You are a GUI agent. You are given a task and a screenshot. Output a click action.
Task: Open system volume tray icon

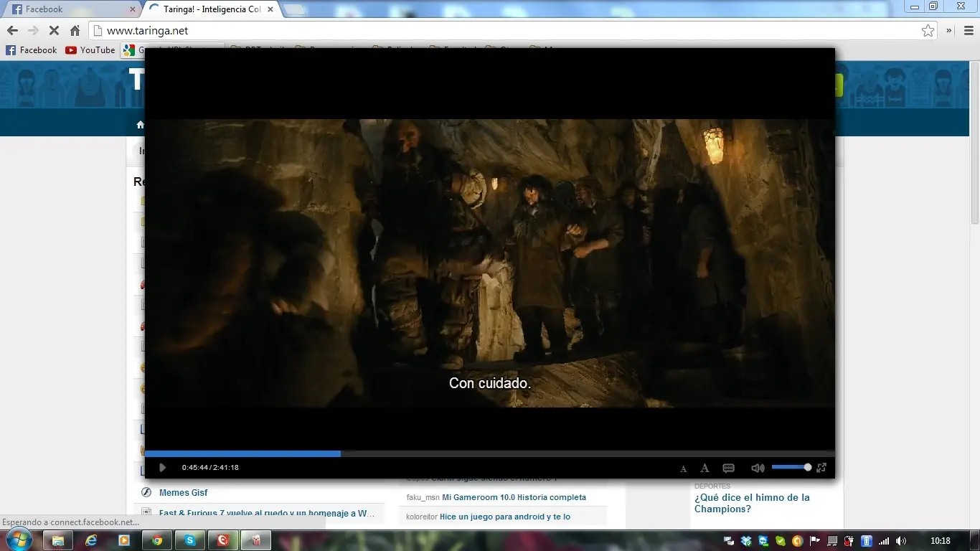[x=901, y=541]
